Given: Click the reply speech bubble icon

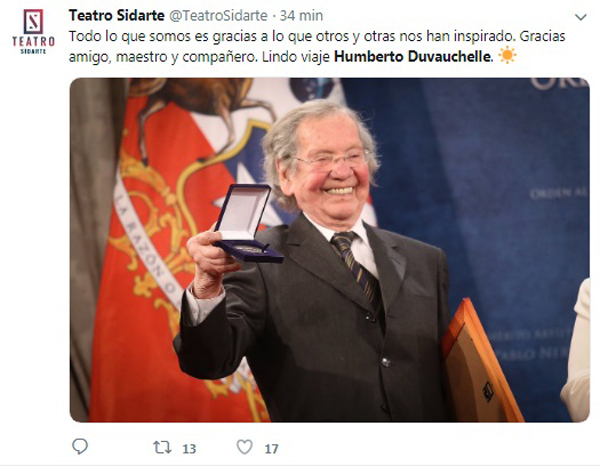Looking at the screenshot, I should coord(80,446).
